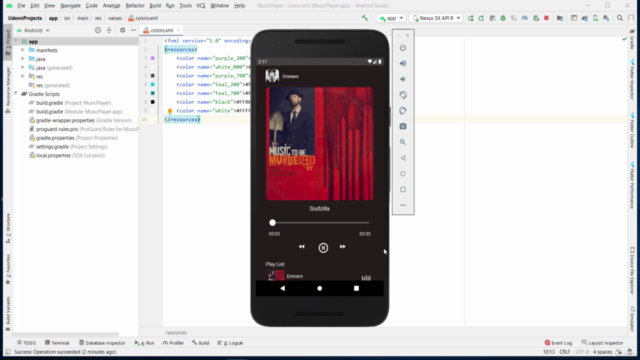Click the teal_200 color swatch in gutter

[x=153, y=84]
